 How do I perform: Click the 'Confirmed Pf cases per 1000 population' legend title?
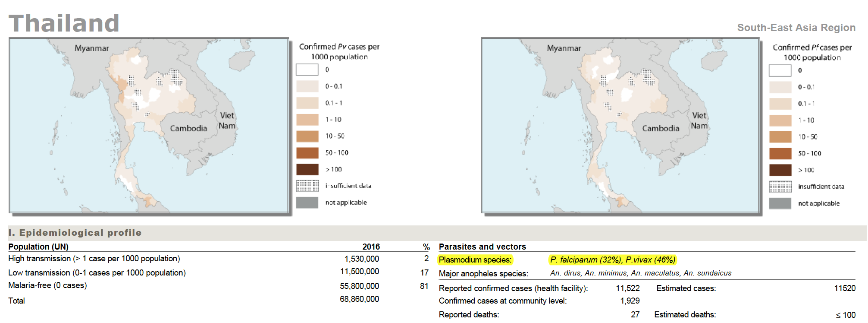coord(812,52)
